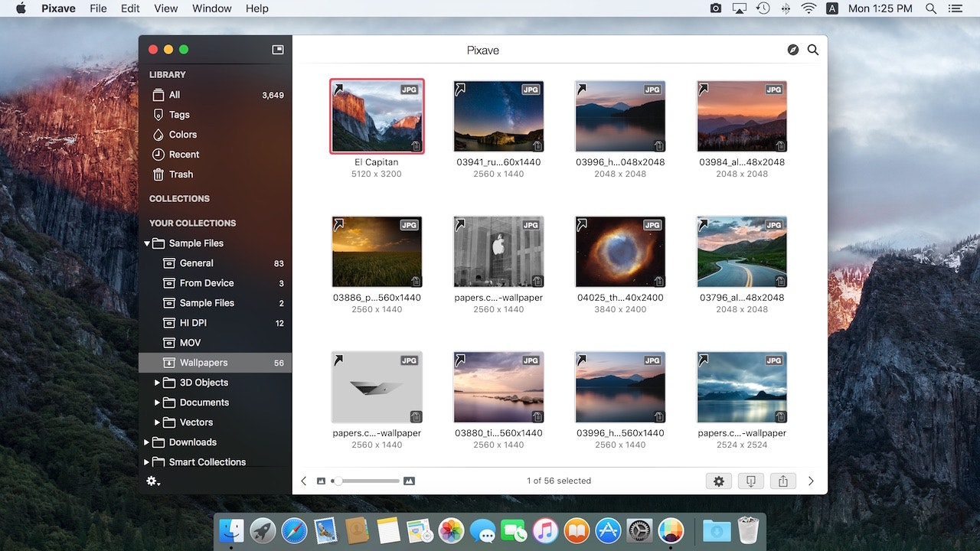Screen dimensions: 980x551
Task: Click the large thumbnail size icon
Action: pos(409,481)
